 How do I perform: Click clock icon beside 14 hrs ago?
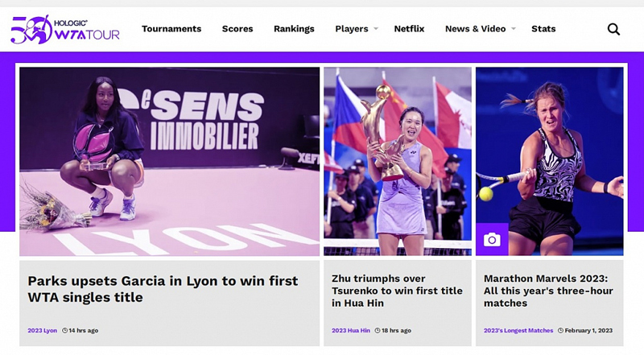pyautogui.click(x=64, y=330)
